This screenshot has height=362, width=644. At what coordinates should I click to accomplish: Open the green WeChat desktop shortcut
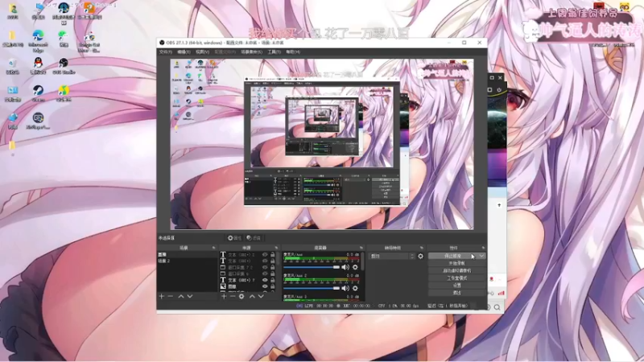tap(64, 39)
